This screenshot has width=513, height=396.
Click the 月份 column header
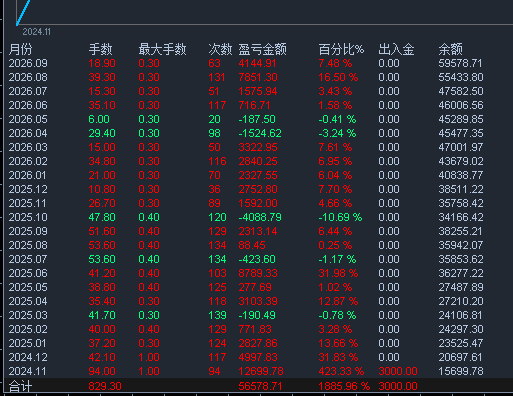pos(20,49)
